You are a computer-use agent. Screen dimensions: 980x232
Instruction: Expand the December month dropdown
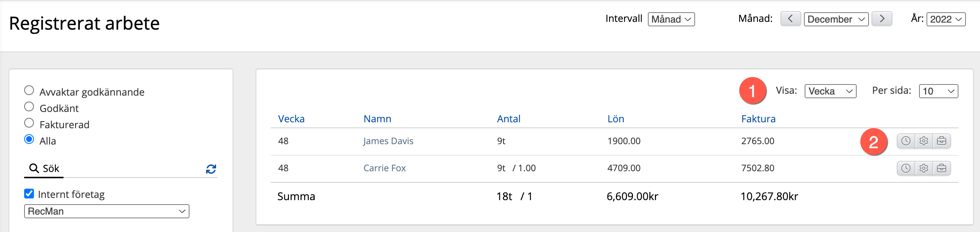click(836, 19)
